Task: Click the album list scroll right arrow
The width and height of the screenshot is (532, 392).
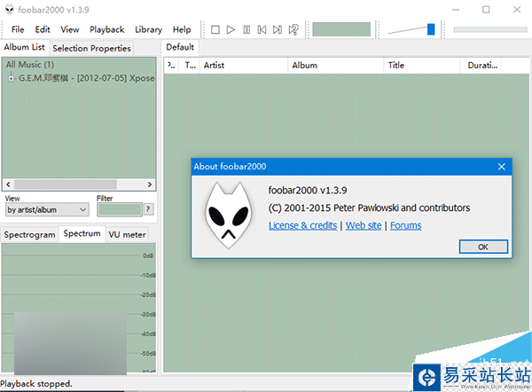Action: pyautogui.click(x=150, y=184)
